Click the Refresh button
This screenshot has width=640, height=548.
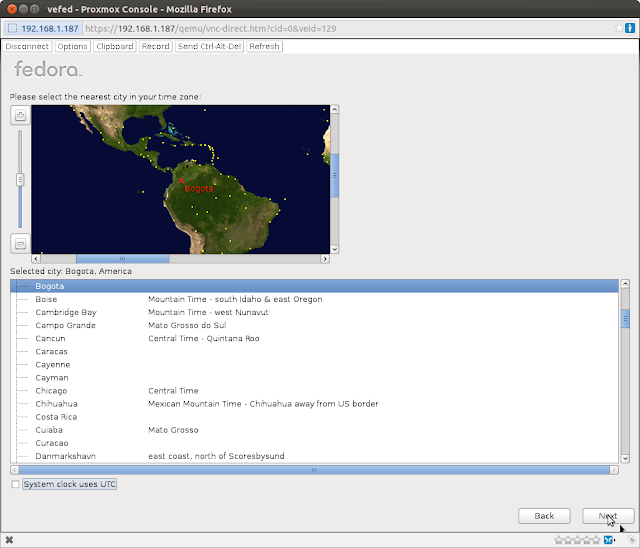[x=264, y=47]
